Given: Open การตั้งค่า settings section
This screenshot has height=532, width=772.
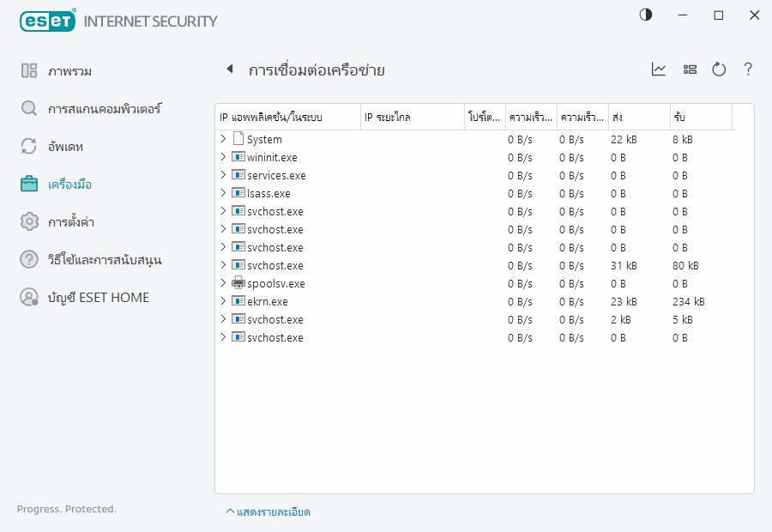Looking at the screenshot, I should tap(70, 222).
